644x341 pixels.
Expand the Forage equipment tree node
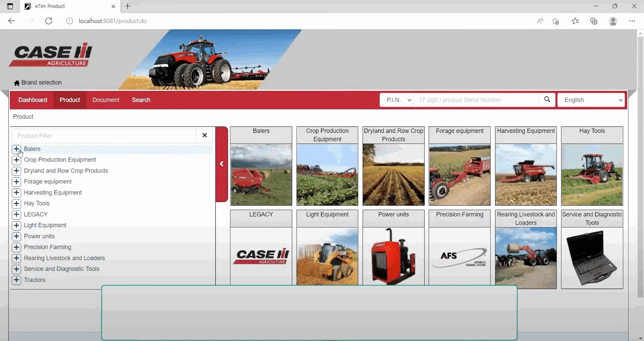click(17, 182)
